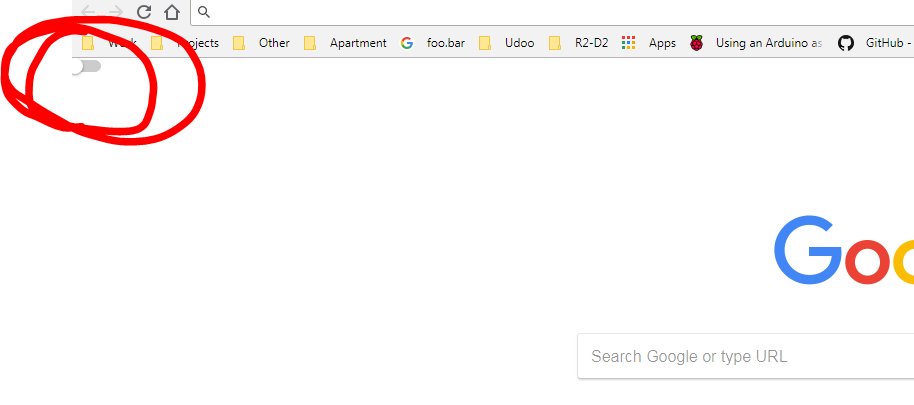
Task: Open the Apartment bookmarks folder
Action: tap(345, 43)
